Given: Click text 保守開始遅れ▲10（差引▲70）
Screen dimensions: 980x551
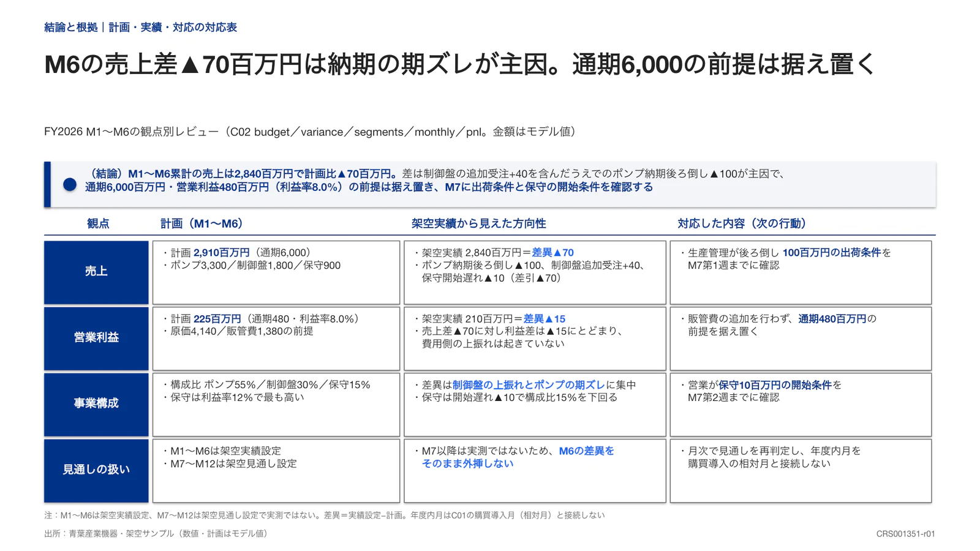Looking at the screenshot, I should 492,278.
